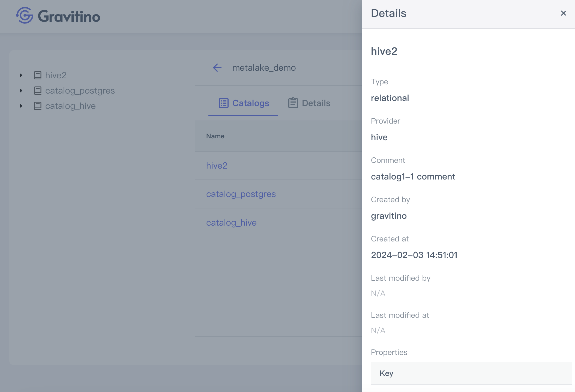Open the catalog_postgres link in table
The image size is (575, 392).
point(241,194)
